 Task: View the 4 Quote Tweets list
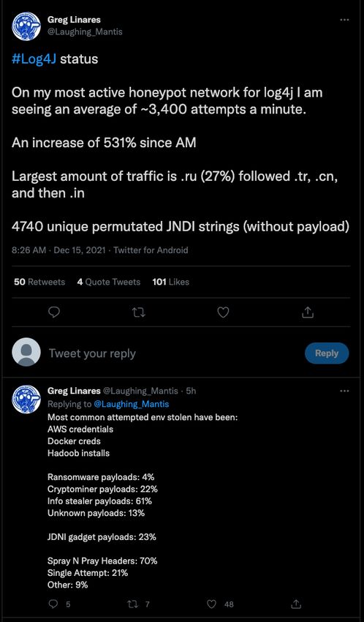[x=108, y=282]
